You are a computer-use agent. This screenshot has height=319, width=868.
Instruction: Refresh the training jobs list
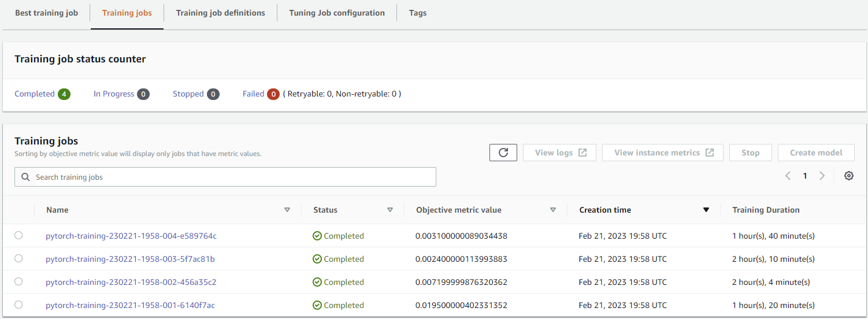[x=503, y=153]
